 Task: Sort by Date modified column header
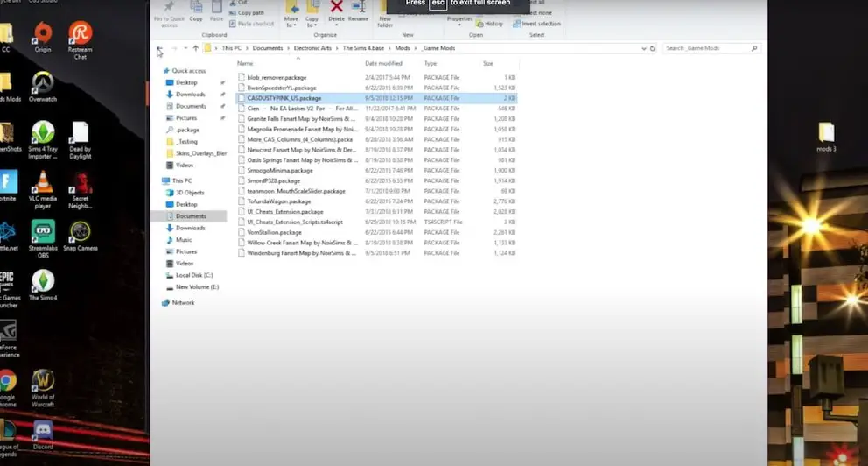pyautogui.click(x=383, y=63)
